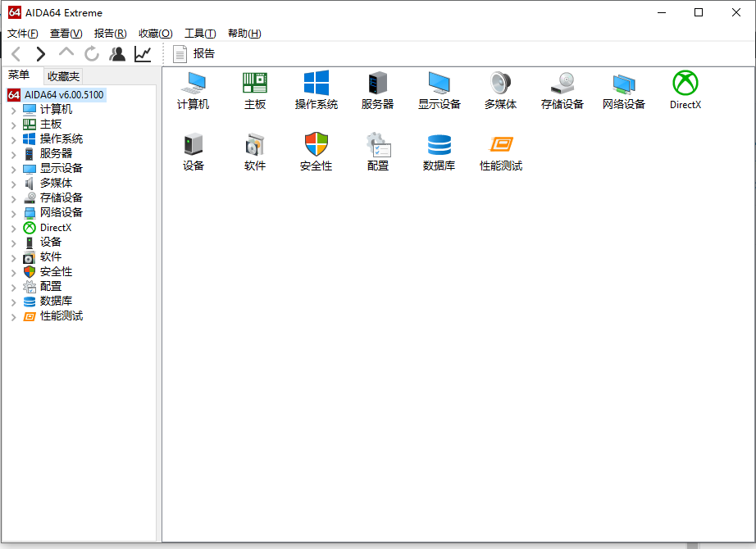Open the 查看(V) menu

coord(66,34)
